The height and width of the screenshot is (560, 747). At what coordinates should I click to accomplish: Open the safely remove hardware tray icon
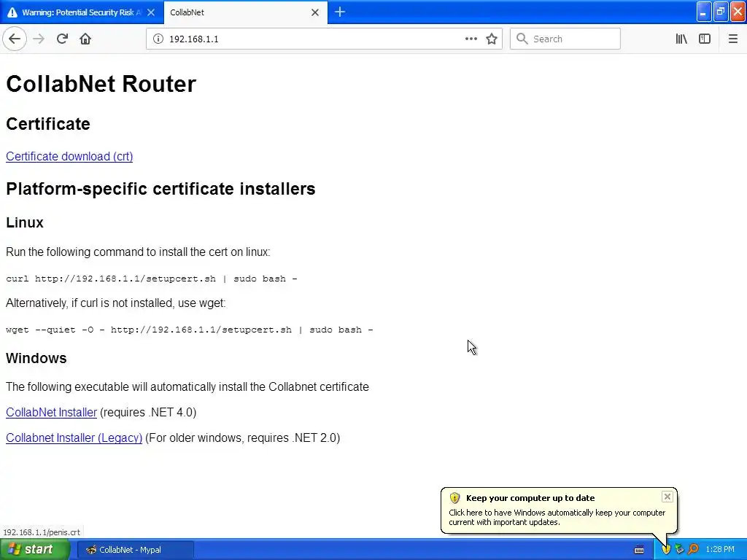(x=679, y=550)
